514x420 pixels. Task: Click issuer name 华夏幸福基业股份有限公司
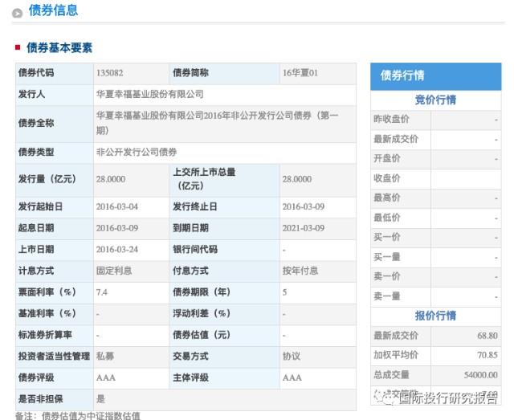[150, 95]
